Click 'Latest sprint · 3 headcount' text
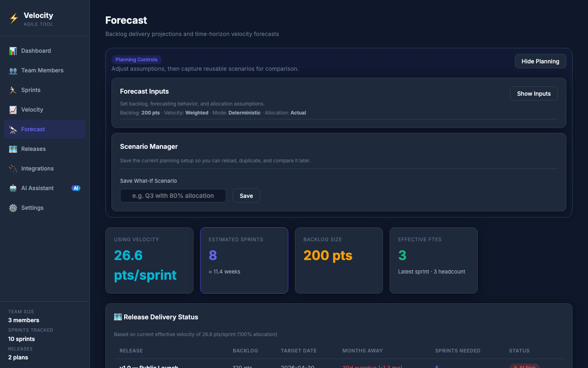 (432, 272)
